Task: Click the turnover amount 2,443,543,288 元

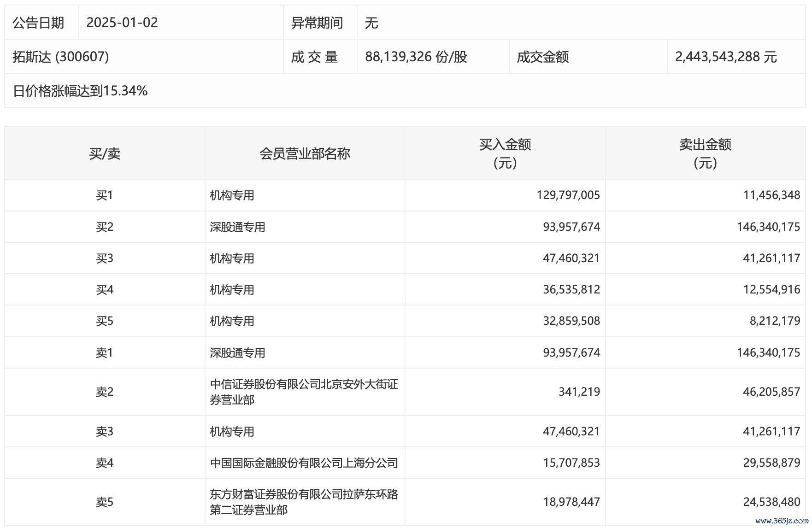Action: (726, 57)
